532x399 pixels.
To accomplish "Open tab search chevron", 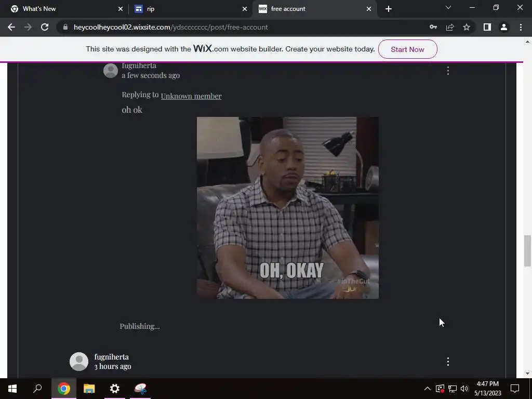I will 448,7.
